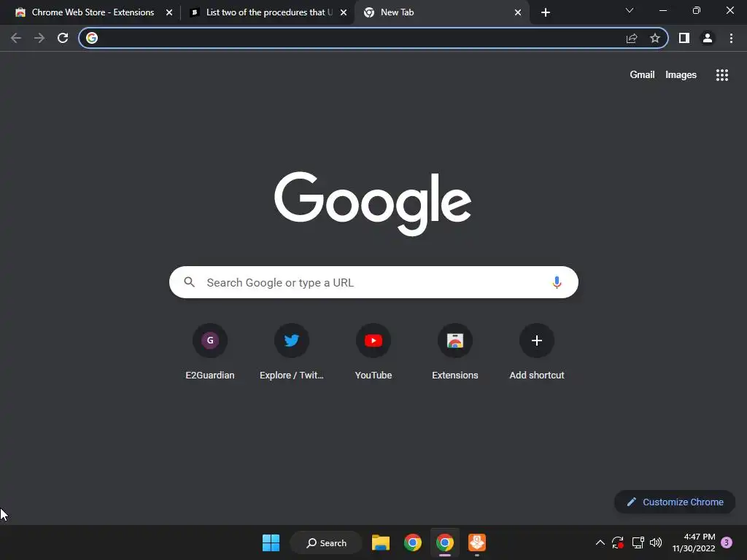Show hidden system tray icons

click(600, 542)
